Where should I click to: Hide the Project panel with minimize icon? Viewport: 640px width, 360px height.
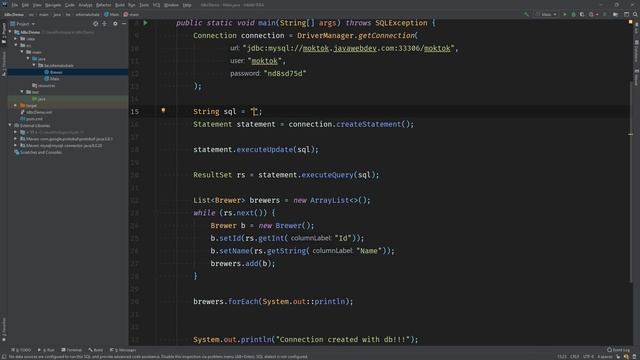pos(124,24)
